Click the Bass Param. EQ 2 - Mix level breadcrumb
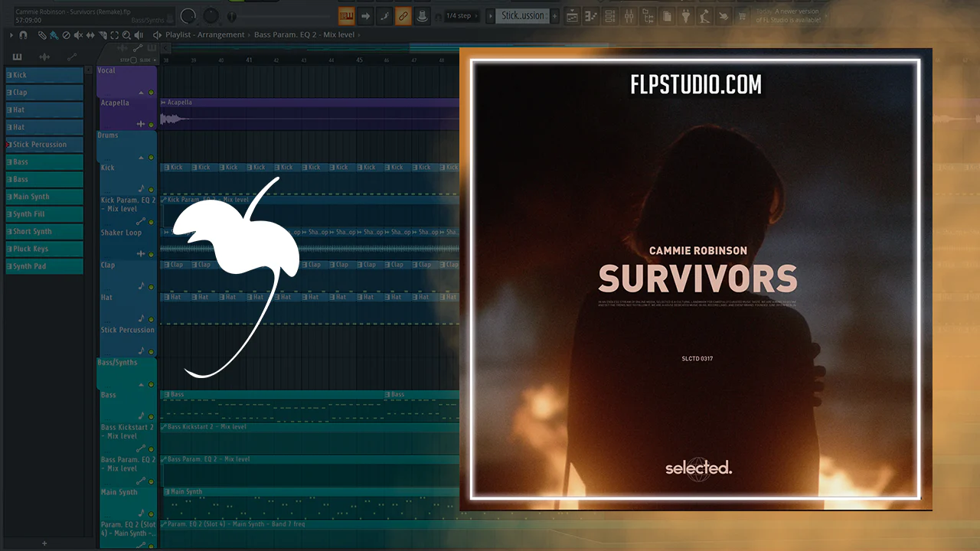The height and width of the screenshot is (551, 980). [305, 34]
